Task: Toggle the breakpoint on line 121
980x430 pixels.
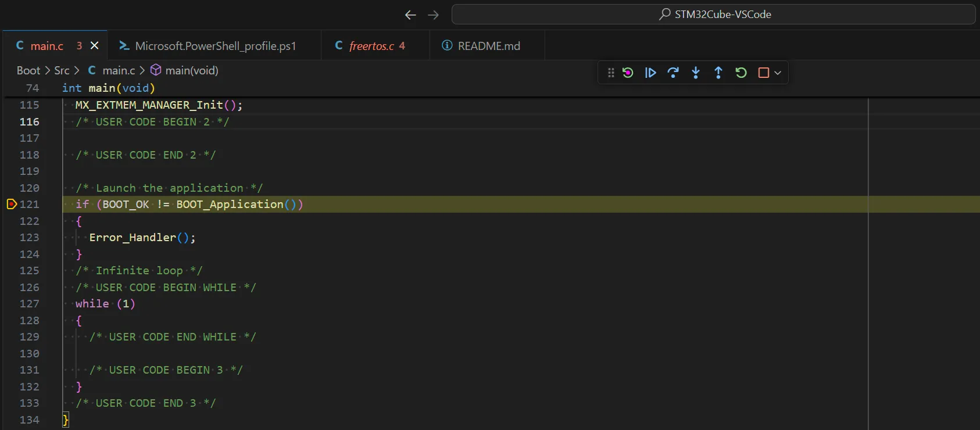Action: [11, 204]
